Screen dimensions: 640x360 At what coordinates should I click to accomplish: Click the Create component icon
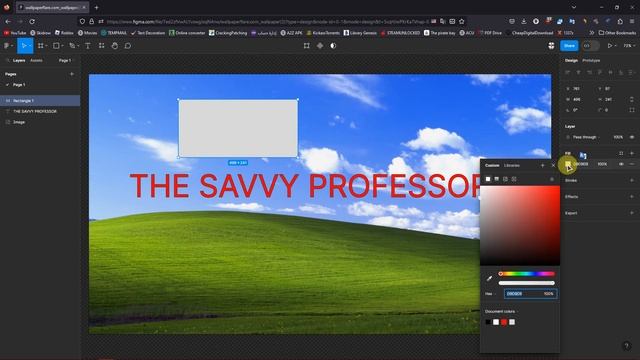(320, 46)
